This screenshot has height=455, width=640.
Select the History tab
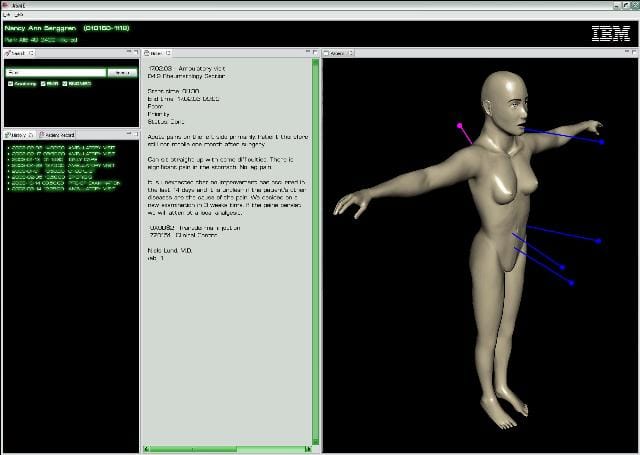(20, 135)
